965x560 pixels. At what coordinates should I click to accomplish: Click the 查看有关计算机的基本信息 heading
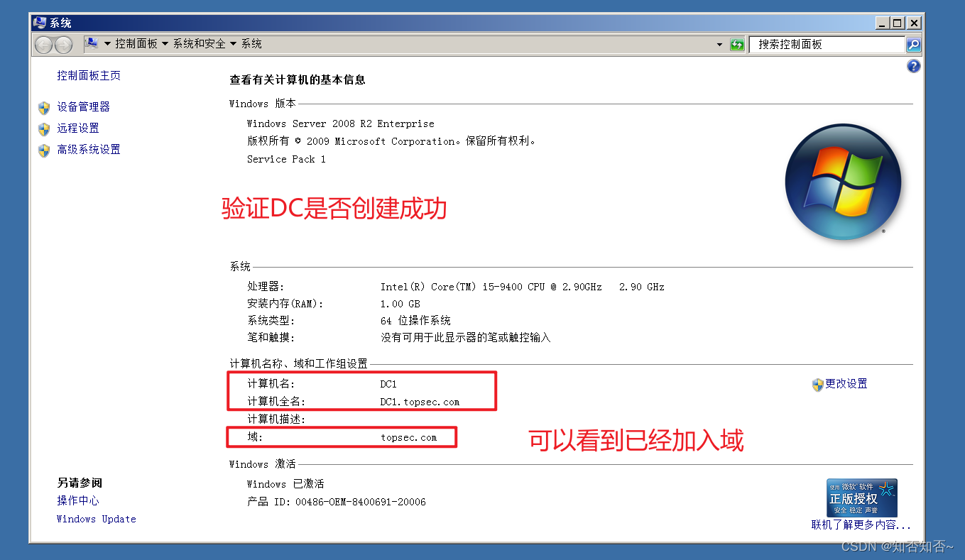tap(298, 80)
